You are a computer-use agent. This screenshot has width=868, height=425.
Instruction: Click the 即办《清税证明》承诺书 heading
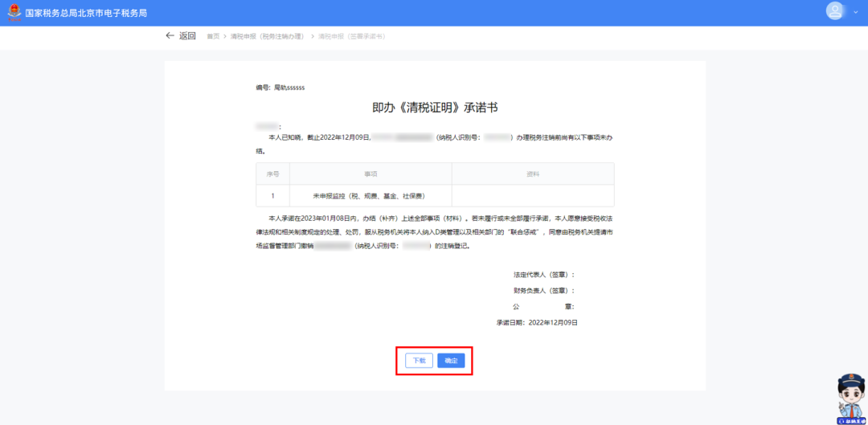435,107
